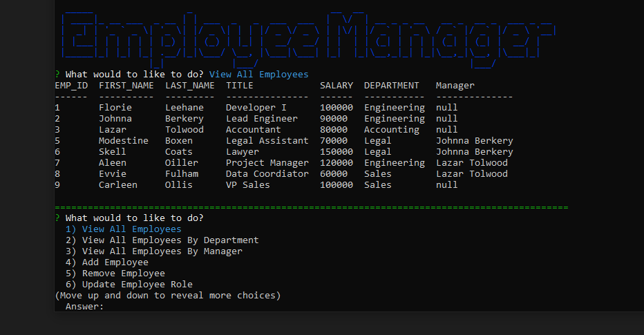644x335 pixels.
Task: Click salary value 150000
Action: coord(337,152)
